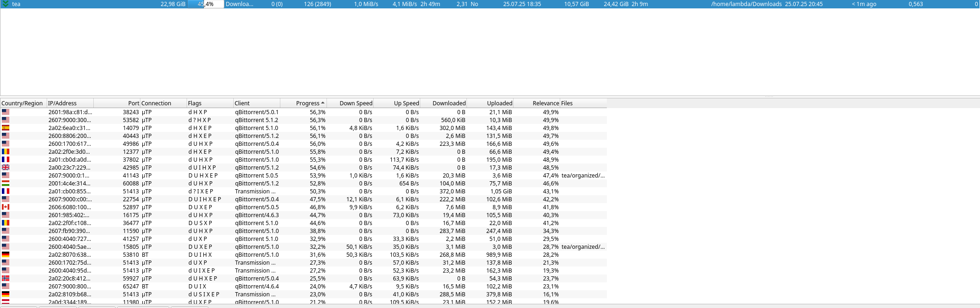Select the Norway flag of peer 2a02:20c8:412...
Screen dimensions: 980x308
pos(6,278)
